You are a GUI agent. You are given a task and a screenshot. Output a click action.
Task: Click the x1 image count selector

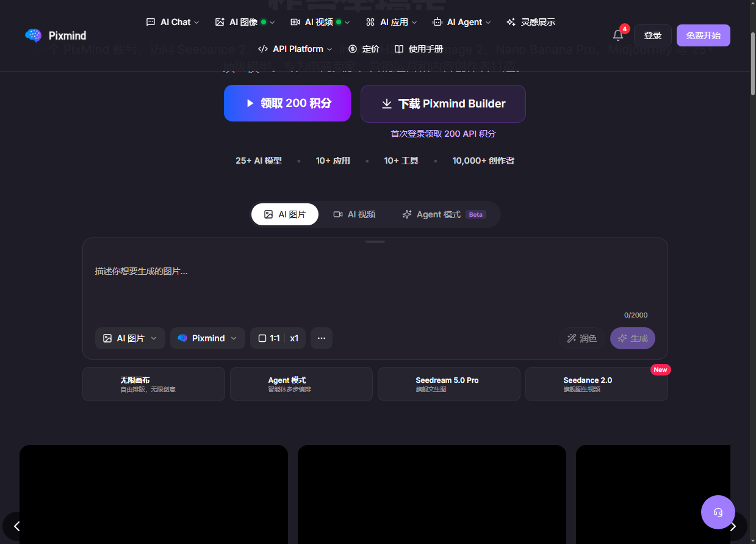click(x=295, y=338)
